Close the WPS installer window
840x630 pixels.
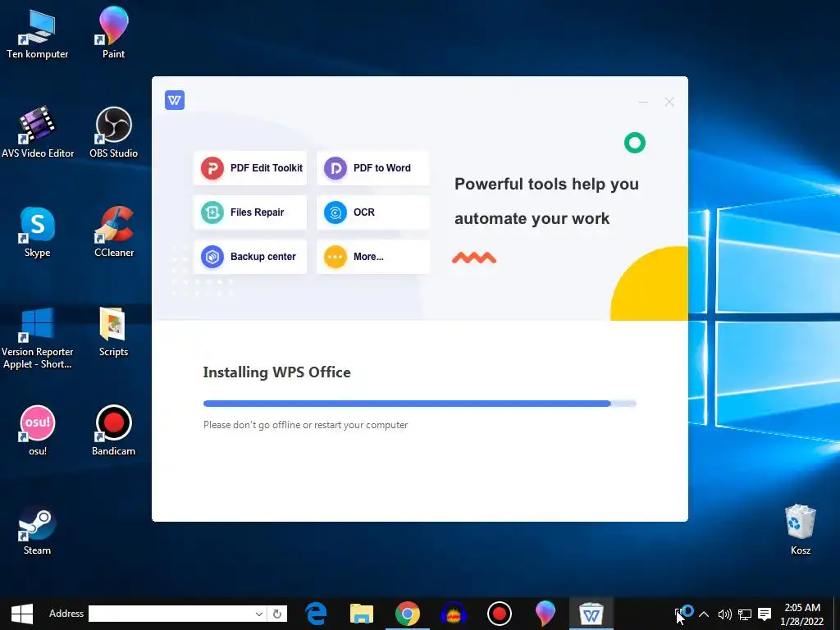(x=669, y=102)
